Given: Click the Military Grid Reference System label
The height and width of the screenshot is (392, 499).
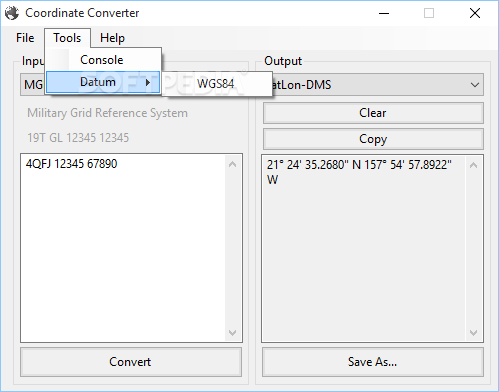Looking at the screenshot, I should pyautogui.click(x=107, y=113).
